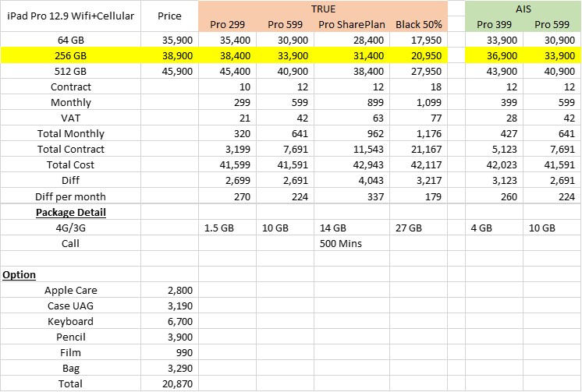Select contract length '10' under Pro 299
The width and height of the screenshot is (582, 392).
pyautogui.click(x=227, y=87)
